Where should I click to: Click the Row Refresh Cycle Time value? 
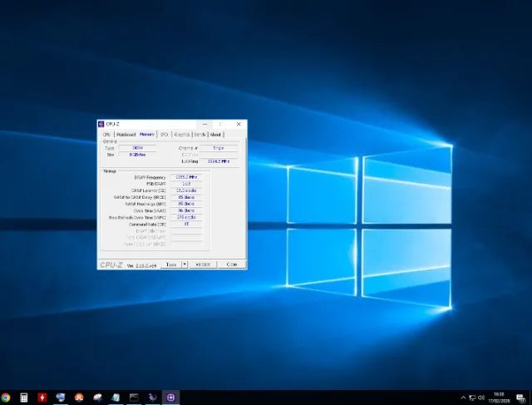(186, 217)
